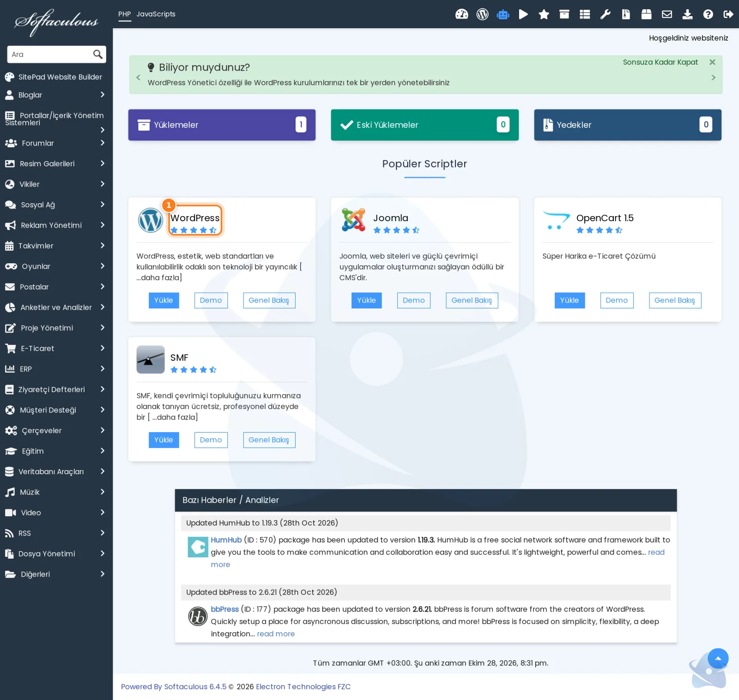The width and height of the screenshot is (739, 700).
Task: Click Yükle button for WordPress
Action: coord(164,301)
